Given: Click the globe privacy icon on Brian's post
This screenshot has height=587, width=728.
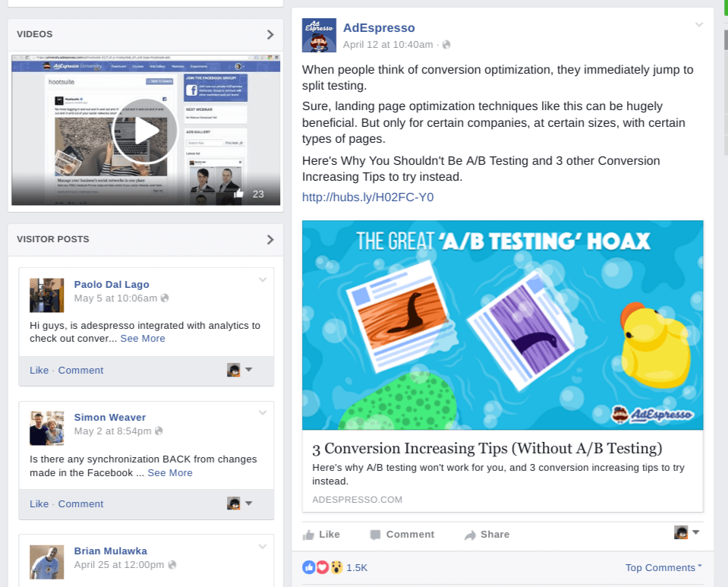Looking at the screenshot, I should (x=172, y=565).
